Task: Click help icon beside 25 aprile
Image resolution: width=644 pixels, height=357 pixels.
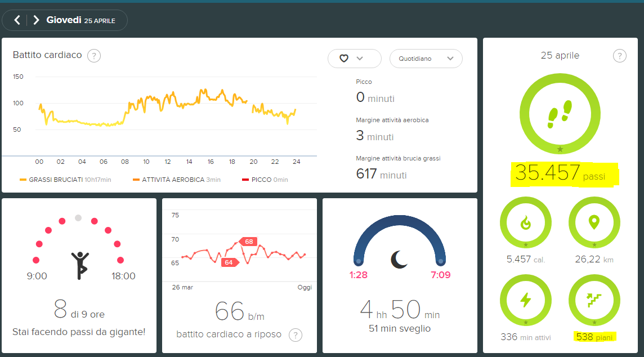Action: (619, 56)
